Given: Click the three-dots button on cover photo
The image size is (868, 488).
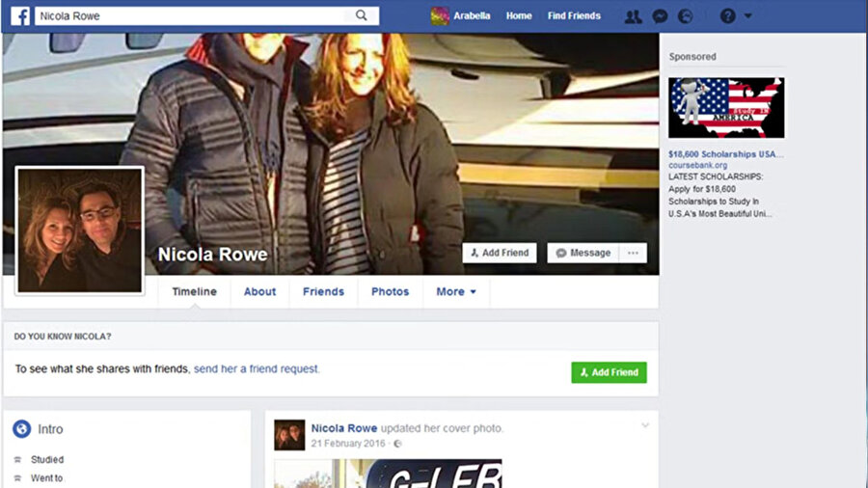Looking at the screenshot, I should point(633,253).
